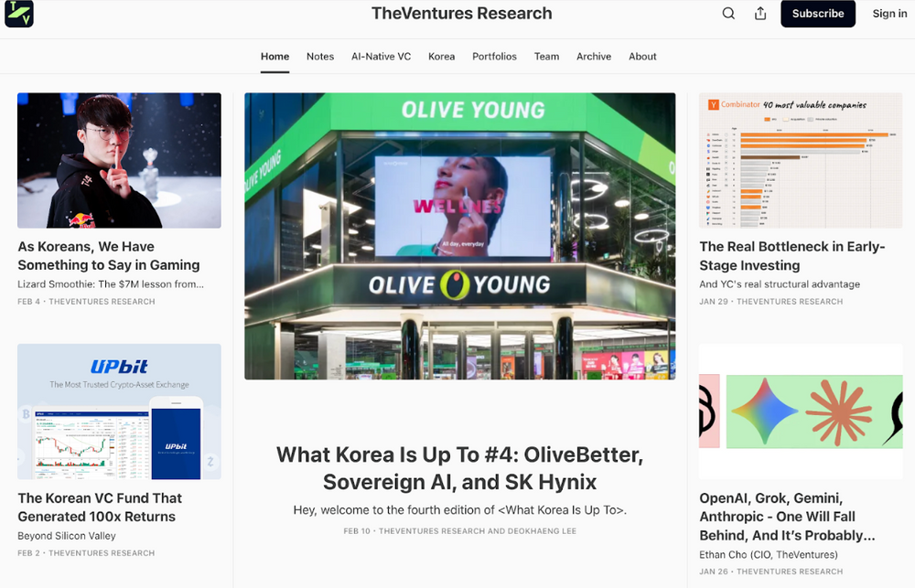The width and height of the screenshot is (915, 588).
Task: Go to the Korea tab
Action: pyautogui.click(x=441, y=57)
